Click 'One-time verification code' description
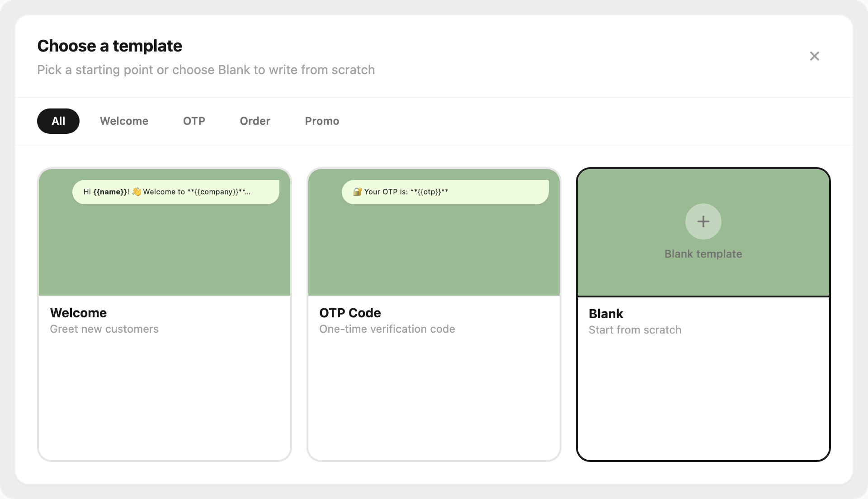Viewport: 868px width, 499px height. click(387, 329)
